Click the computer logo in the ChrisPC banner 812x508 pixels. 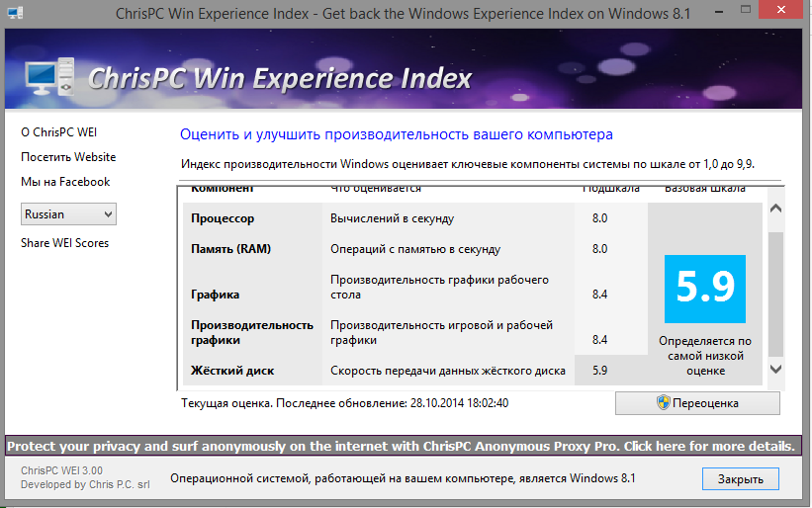click(49, 76)
